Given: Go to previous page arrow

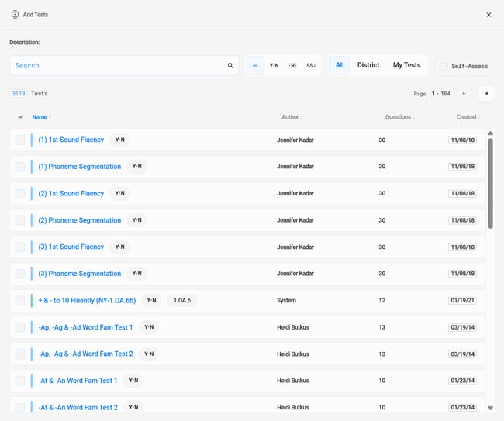Looking at the screenshot, I should 464,94.
